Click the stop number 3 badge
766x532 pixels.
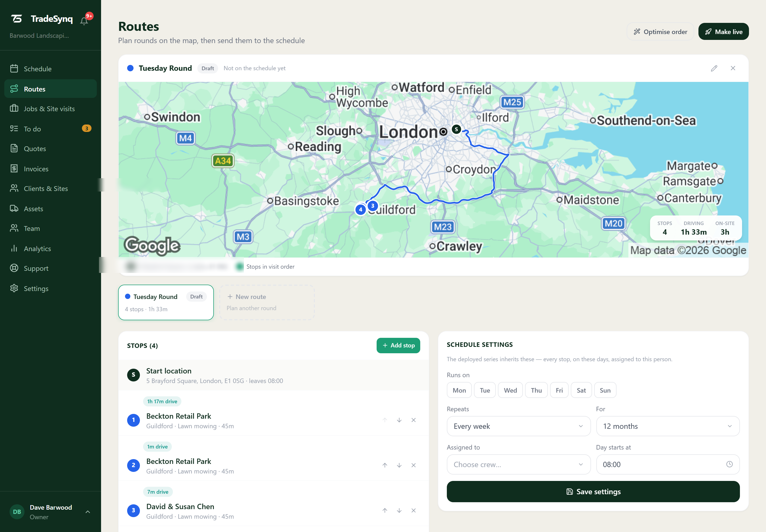point(133,510)
